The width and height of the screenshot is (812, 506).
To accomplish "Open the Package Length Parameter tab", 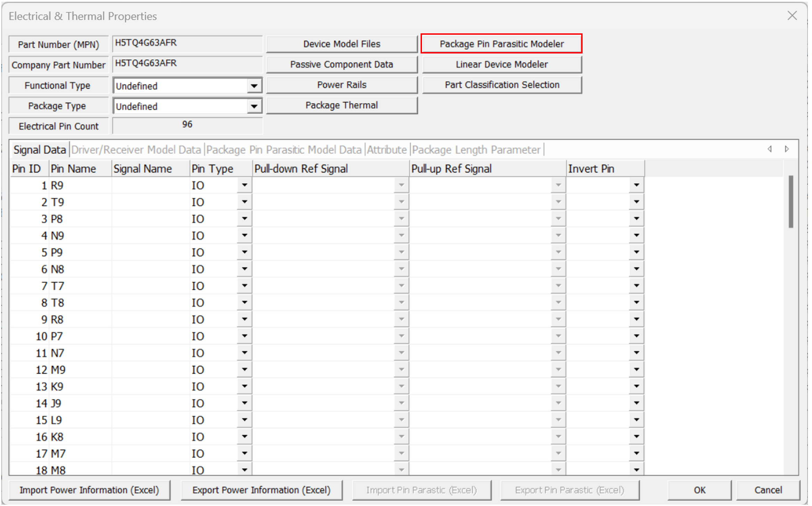I will pyautogui.click(x=476, y=150).
